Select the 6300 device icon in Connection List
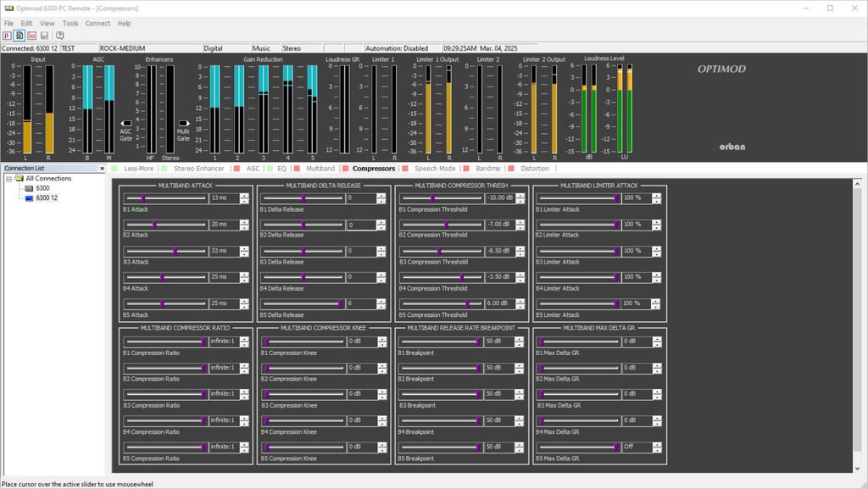This screenshot has width=868, height=489. coord(30,188)
